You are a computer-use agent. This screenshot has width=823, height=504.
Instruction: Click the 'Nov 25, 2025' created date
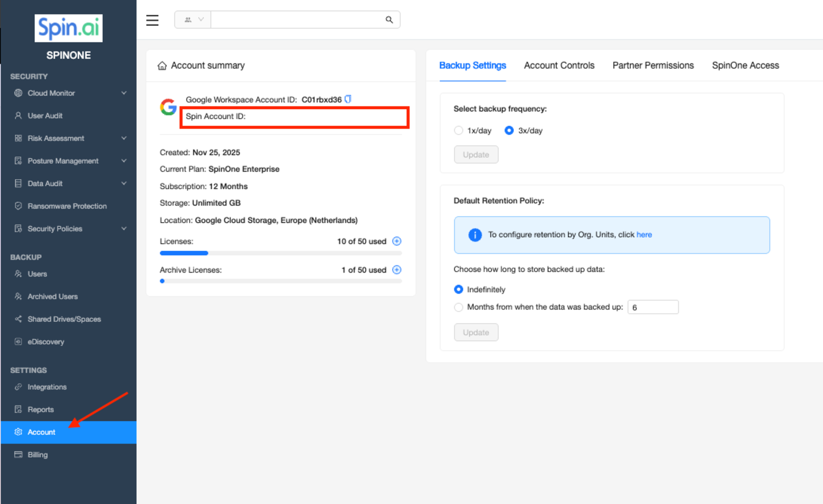pos(216,152)
